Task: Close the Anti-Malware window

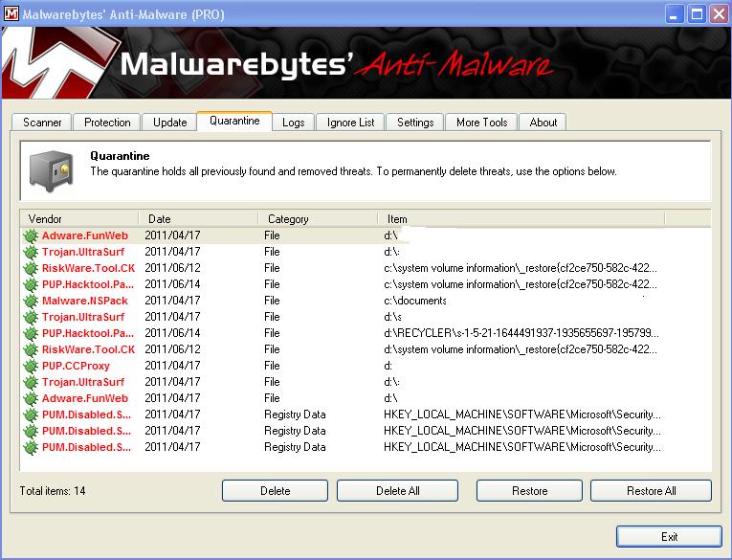Action: [720, 14]
